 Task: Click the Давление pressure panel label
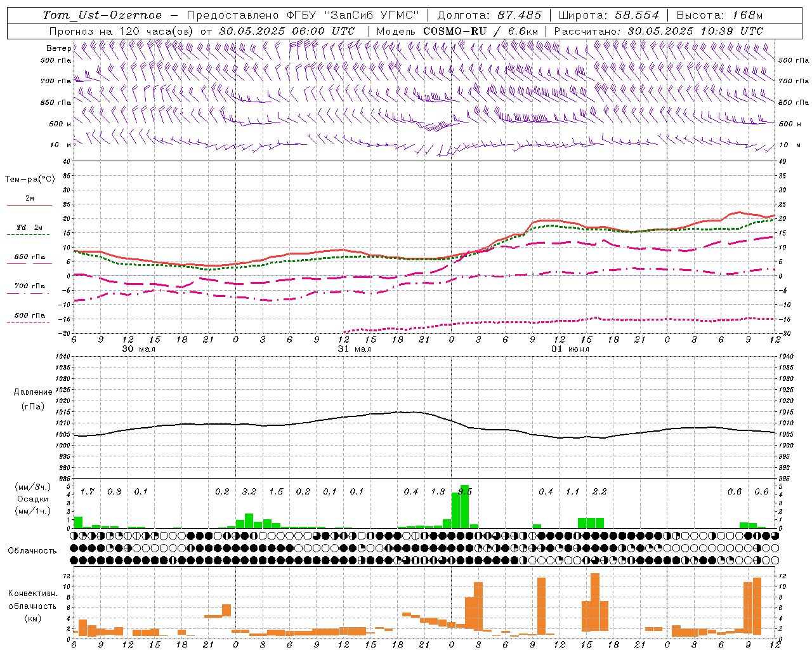click(33, 392)
